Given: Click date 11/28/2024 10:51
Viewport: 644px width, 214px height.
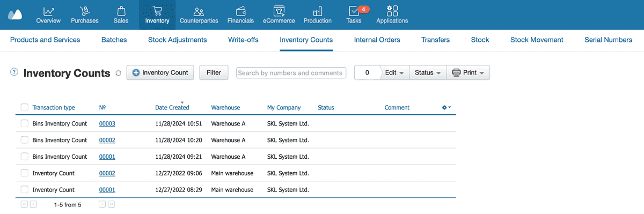Looking at the screenshot, I should pos(178,123).
